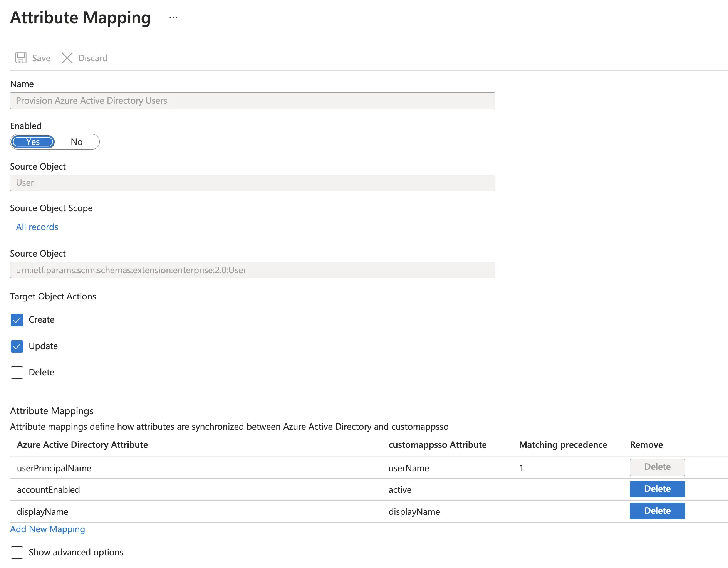Click Azure Active Directory Attribute column header
The height and width of the screenshot is (568, 728).
point(82,445)
